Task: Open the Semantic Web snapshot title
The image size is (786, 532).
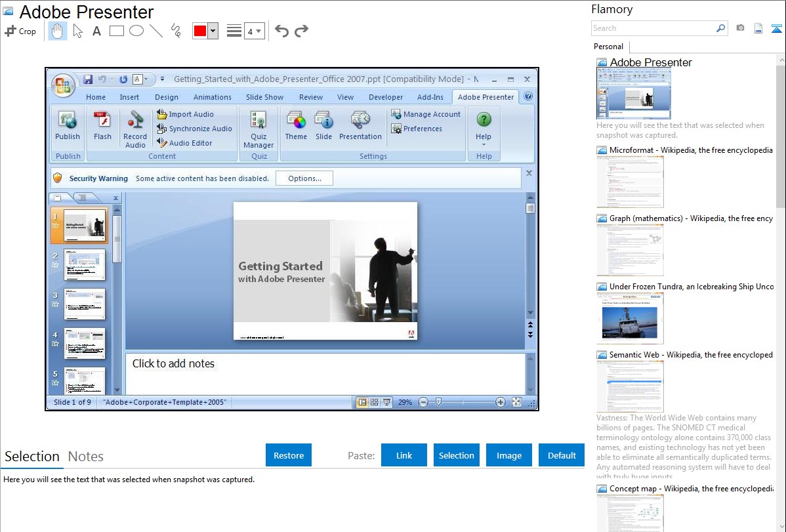Action: pyautogui.click(x=692, y=355)
